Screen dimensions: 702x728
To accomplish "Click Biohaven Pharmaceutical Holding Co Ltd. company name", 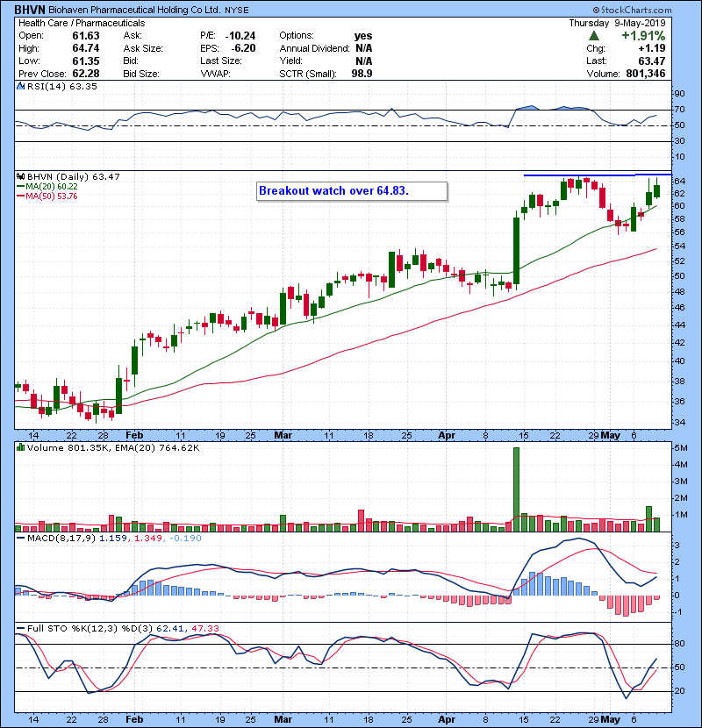I will [135, 10].
